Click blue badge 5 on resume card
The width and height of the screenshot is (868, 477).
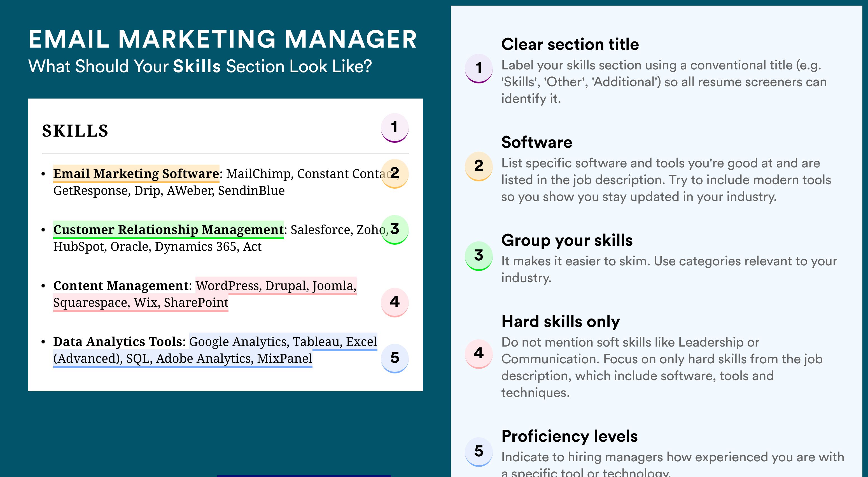pos(395,358)
